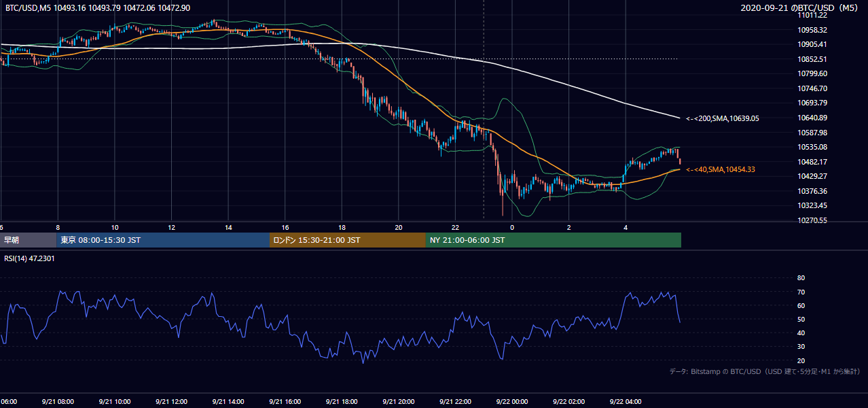Click the hour 14 tick label under price chart

228,227
